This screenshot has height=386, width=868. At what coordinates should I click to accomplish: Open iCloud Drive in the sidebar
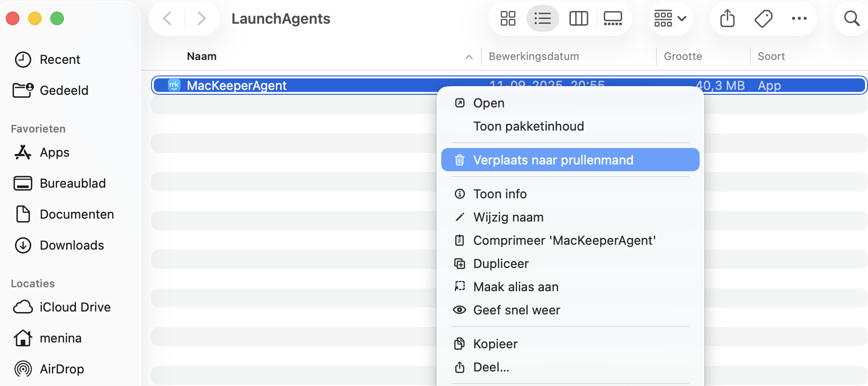click(x=62, y=307)
